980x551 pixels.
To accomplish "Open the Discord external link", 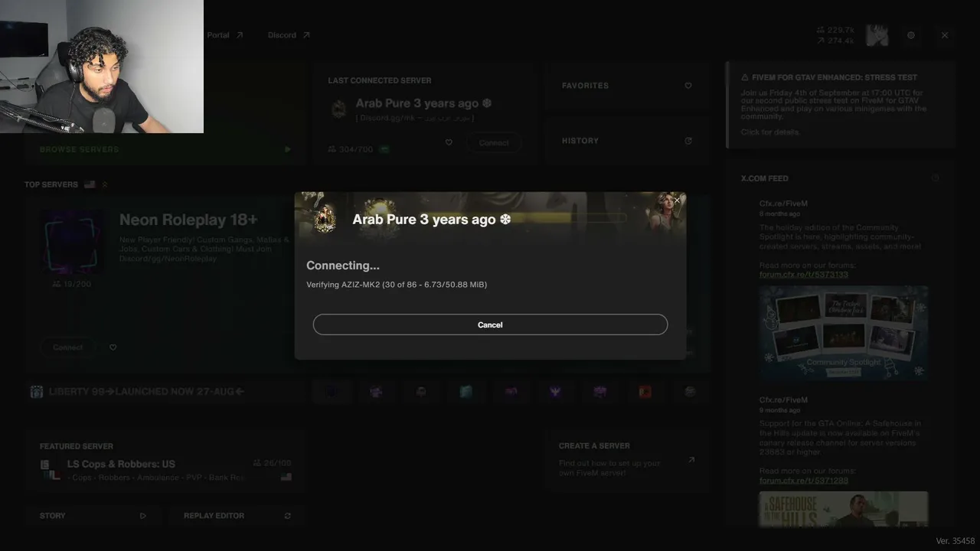I will [289, 35].
